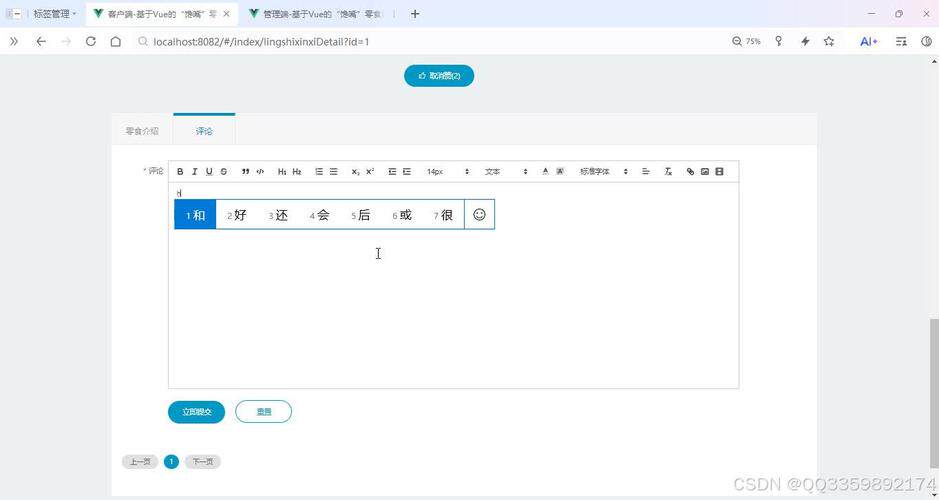Switch to the 客户端 browser tab
The width and height of the screenshot is (939, 500).
click(x=162, y=14)
